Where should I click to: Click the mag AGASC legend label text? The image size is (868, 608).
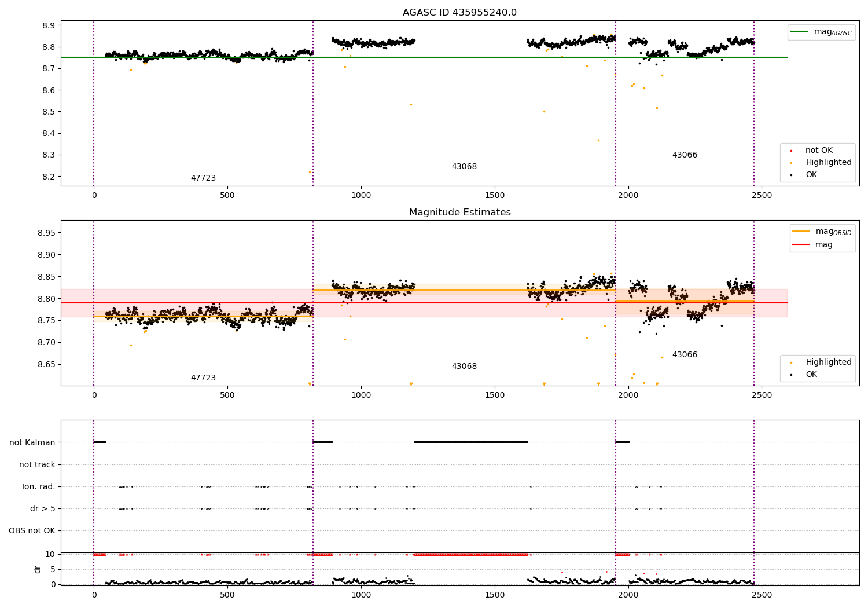coord(833,32)
